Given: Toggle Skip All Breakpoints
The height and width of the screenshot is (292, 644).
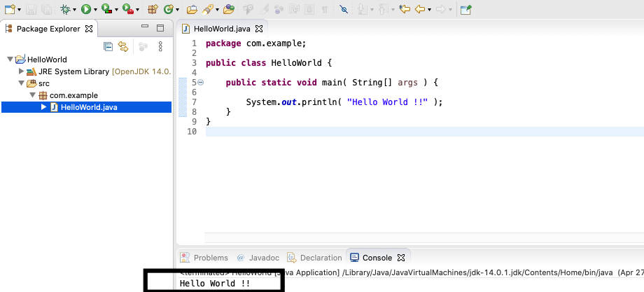Looking at the screenshot, I should [344, 9].
